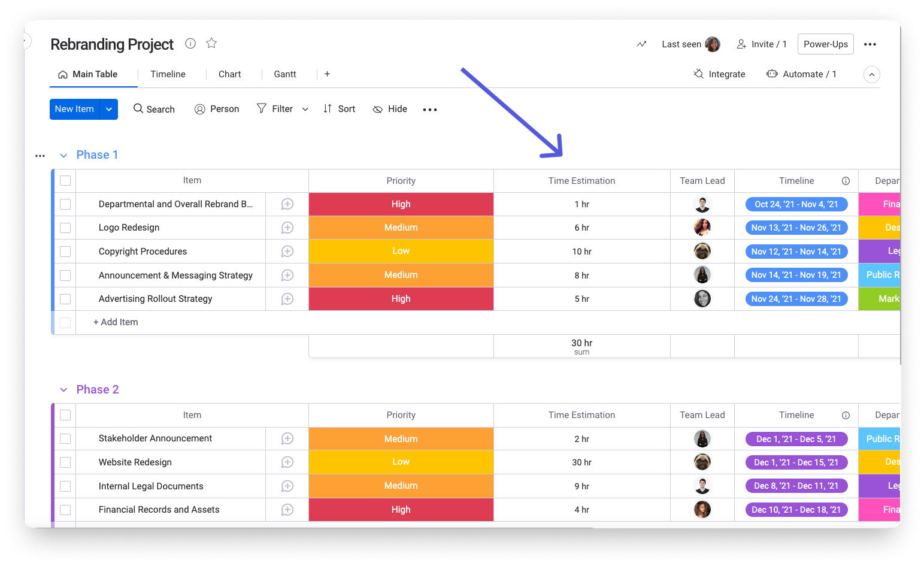Select the Main Table tab
This screenshot has width=924, height=566.
[x=88, y=74]
